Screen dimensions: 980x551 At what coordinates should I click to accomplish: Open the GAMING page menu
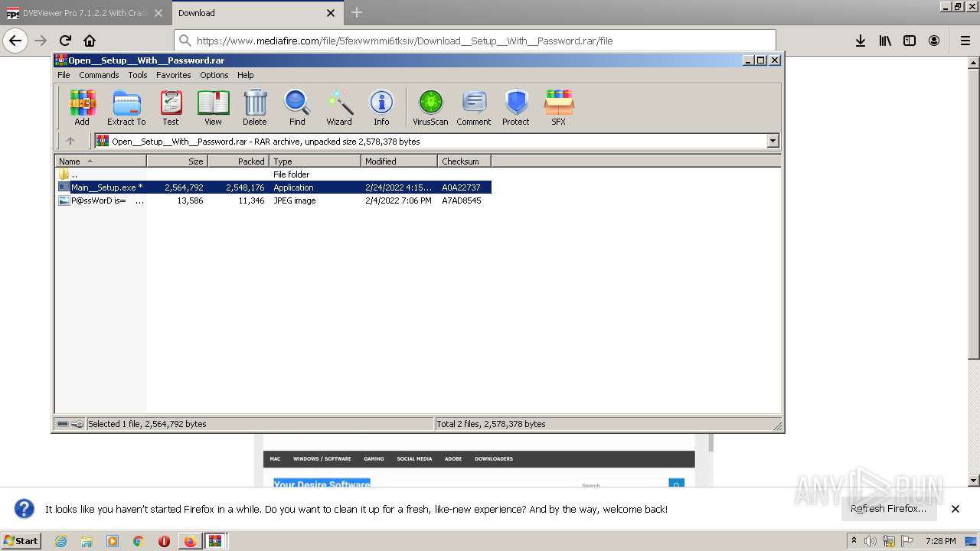(x=374, y=459)
